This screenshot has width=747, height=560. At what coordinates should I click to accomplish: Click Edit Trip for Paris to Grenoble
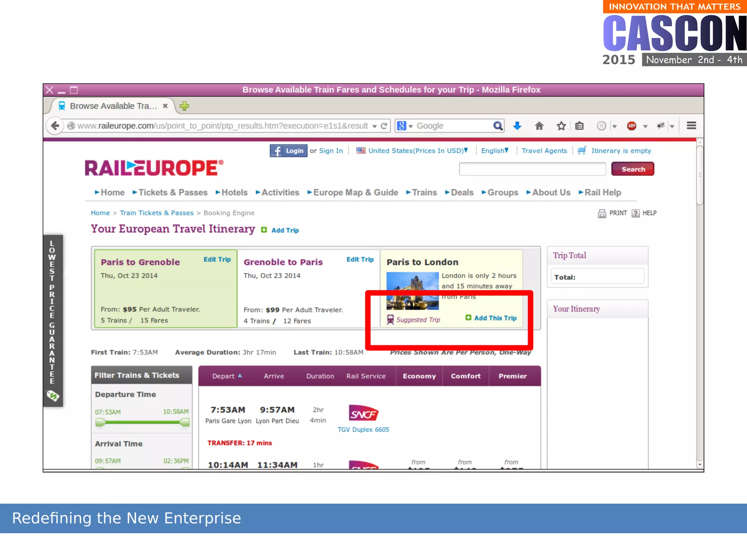coord(217,259)
